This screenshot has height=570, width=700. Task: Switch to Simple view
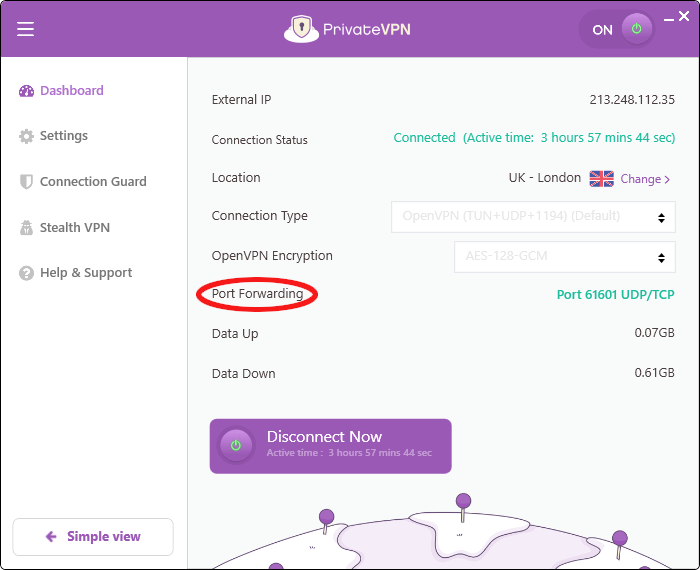93,537
